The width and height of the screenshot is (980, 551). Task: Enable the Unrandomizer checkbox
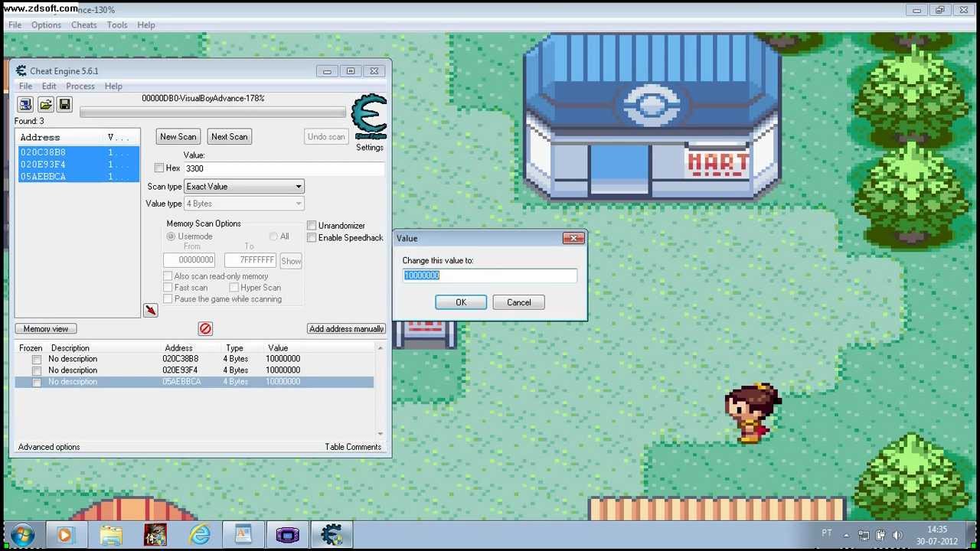coord(312,226)
